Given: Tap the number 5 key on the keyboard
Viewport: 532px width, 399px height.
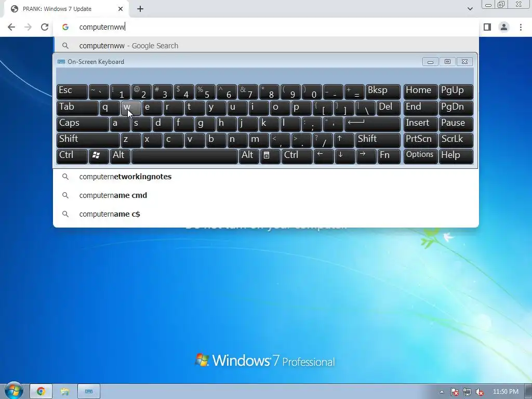Looking at the screenshot, I should coord(205,91).
